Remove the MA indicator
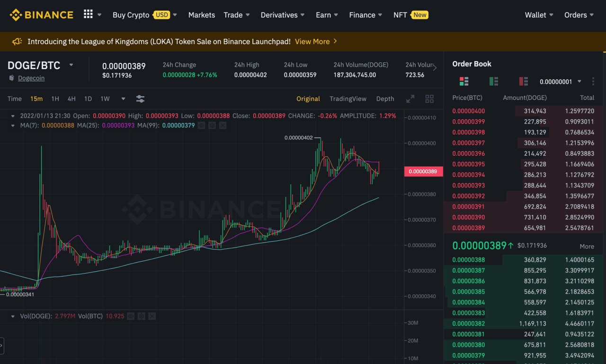606x364 pixels. (223, 125)
